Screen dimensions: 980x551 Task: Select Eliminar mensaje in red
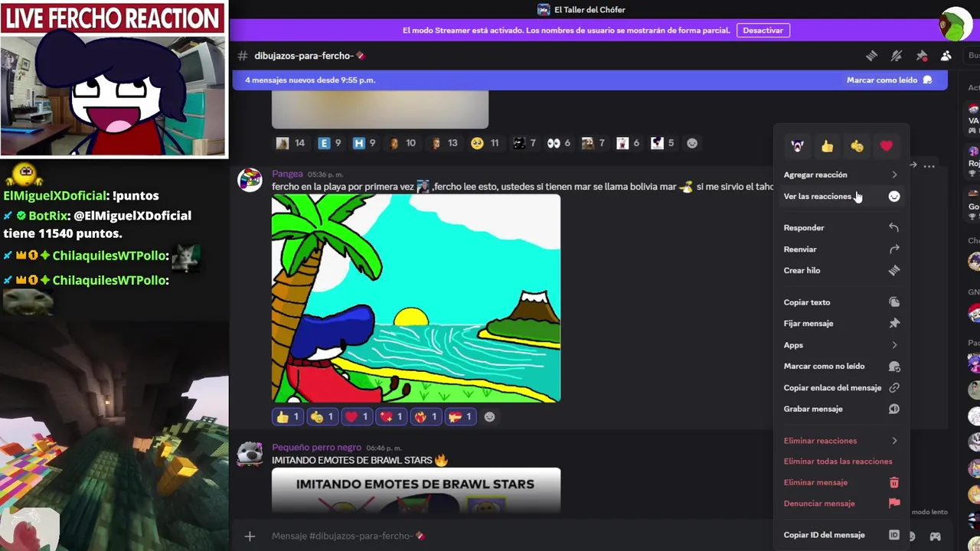pyautogui.click(x=841, y=483)
